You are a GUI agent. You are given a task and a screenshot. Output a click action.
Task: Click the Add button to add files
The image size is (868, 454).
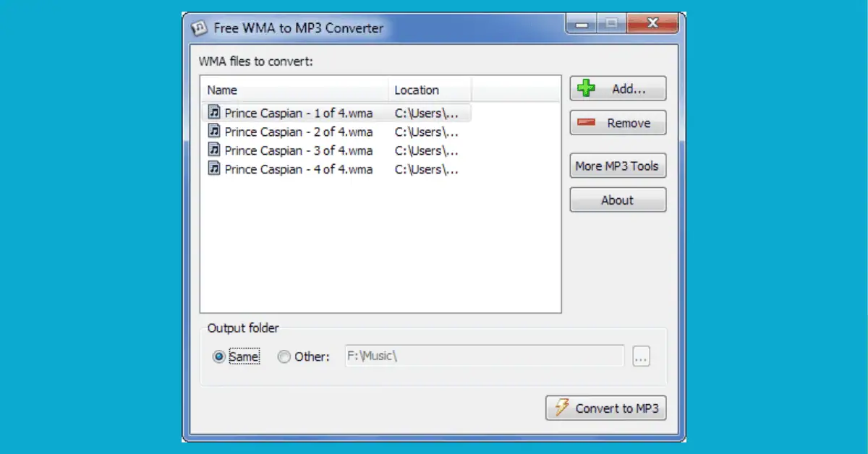(618, 87)
